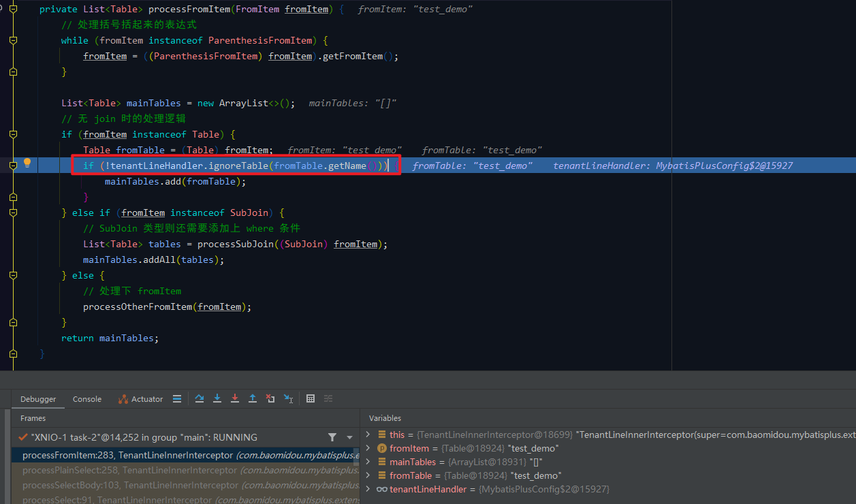
Task: Click the 'mainTables.add(fromTable);' code line
Action: (175, 181)
